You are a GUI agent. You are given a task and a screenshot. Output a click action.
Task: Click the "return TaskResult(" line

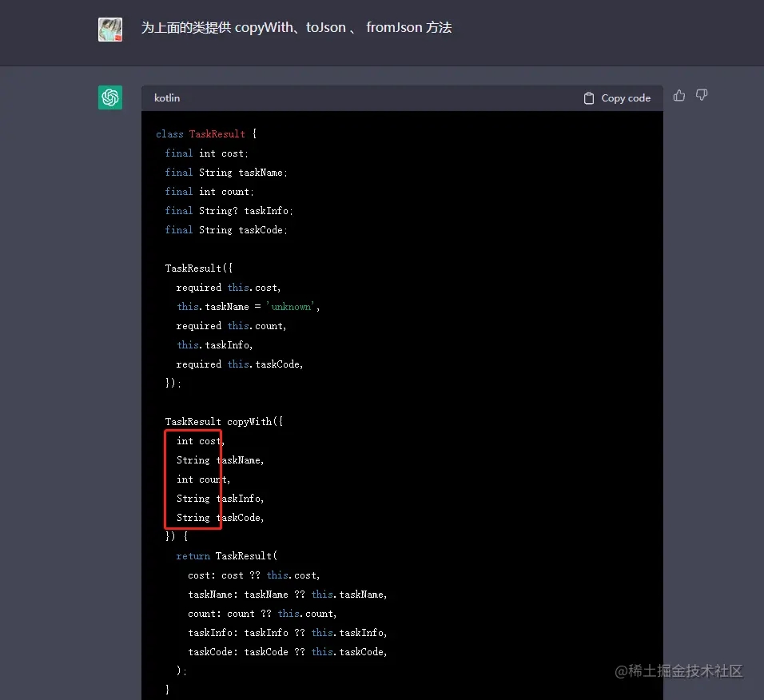[227, 556]
